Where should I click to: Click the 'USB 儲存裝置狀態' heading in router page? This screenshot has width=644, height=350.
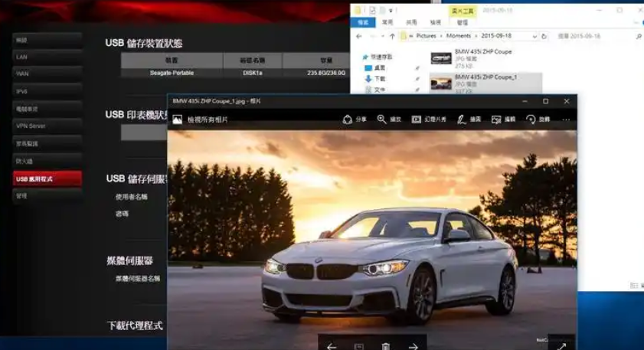[144, 43]
